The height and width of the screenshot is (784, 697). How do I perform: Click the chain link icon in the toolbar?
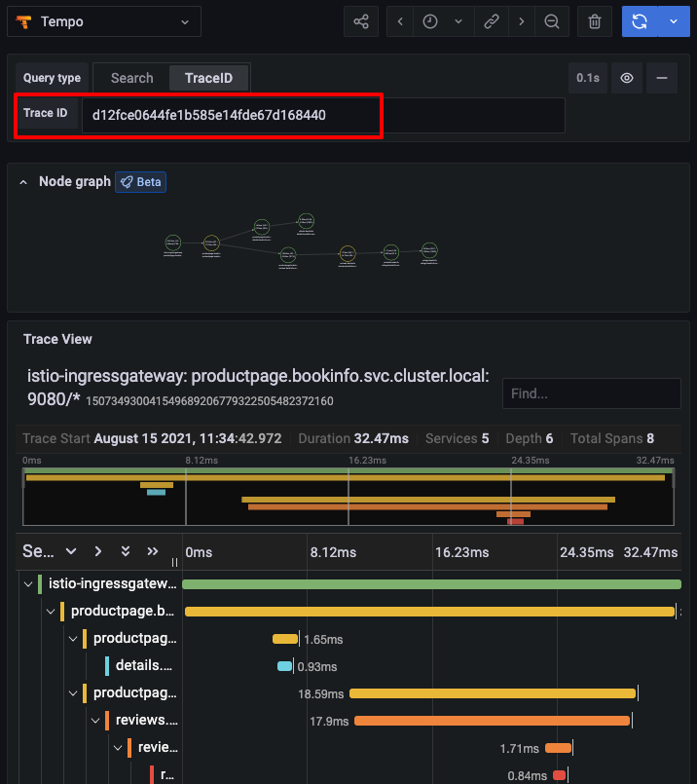[492, 21]
